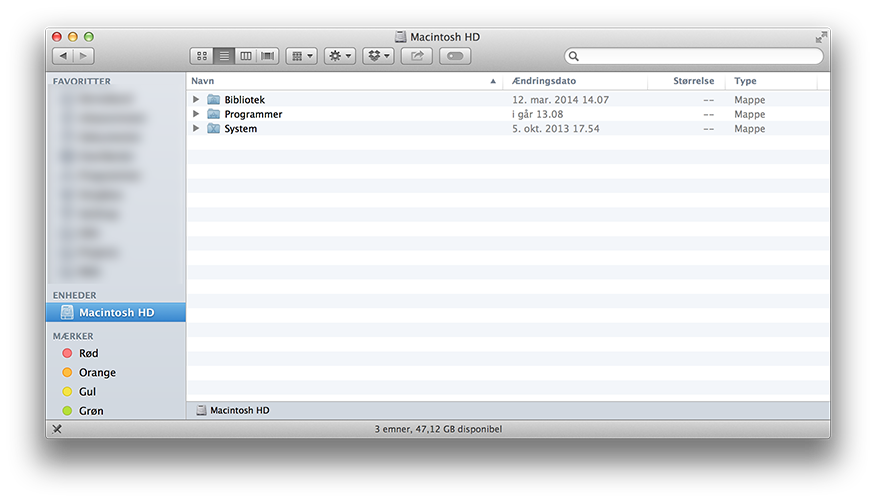The image size is (876, 502).
Task: Select the Bibliotek row name
Action: pyautogui.click(x=245, y=100)
